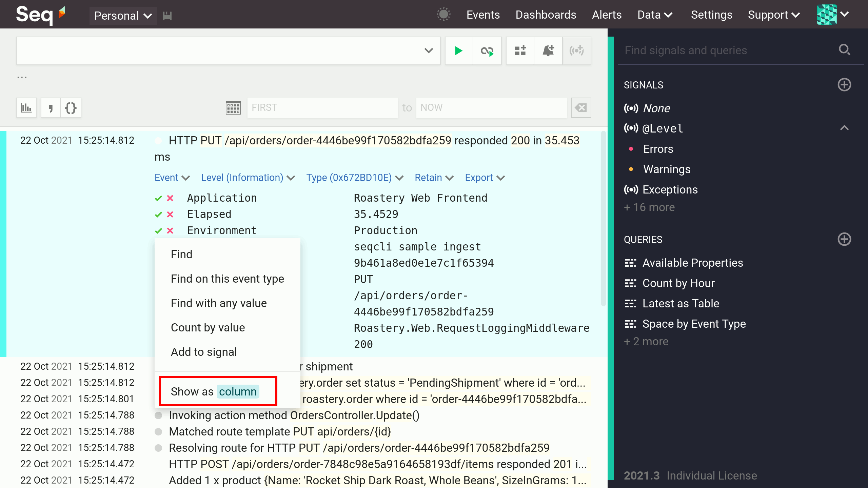Open the calendar date range picker
The width and height of the screenshot is (868, 488).
tap(233, 108)
